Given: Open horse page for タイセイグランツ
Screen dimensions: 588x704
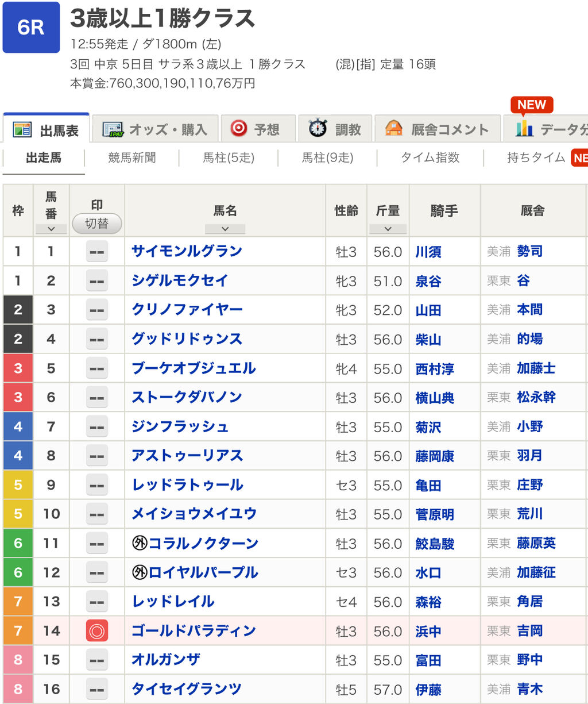Looking at the screenshot, I should (x=187, y=688).
